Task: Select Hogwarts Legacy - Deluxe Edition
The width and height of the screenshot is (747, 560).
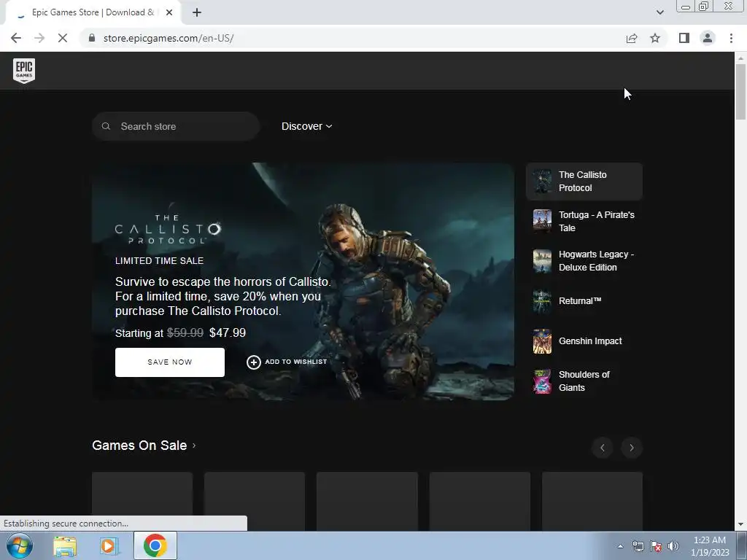Action: point(584,261)
